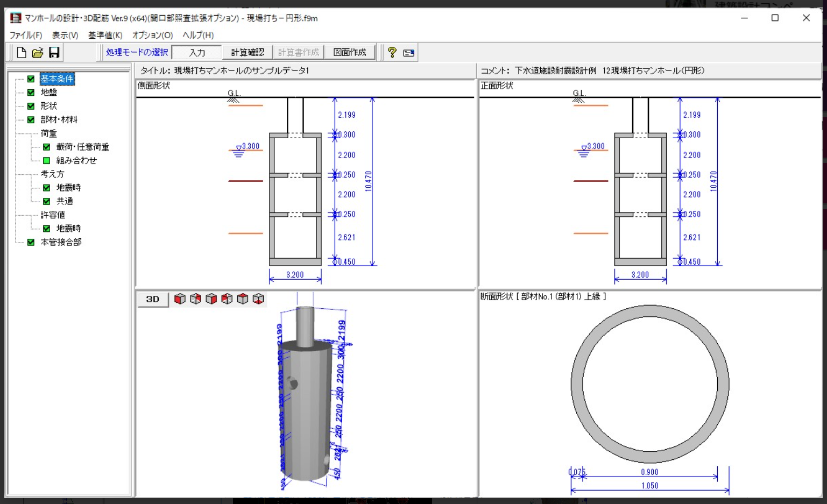Open a file with the folder icon
The image size is (827, 504).
tap(37, 52)
